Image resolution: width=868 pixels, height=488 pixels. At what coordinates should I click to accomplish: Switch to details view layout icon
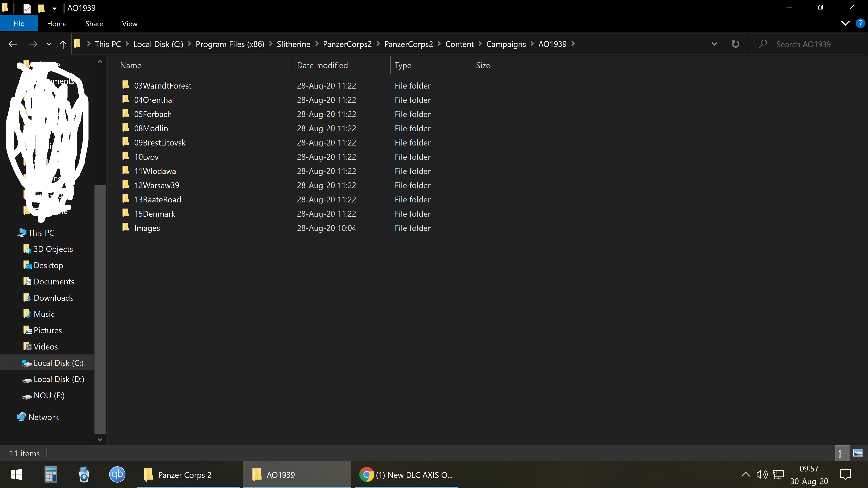tap(842, 453)
